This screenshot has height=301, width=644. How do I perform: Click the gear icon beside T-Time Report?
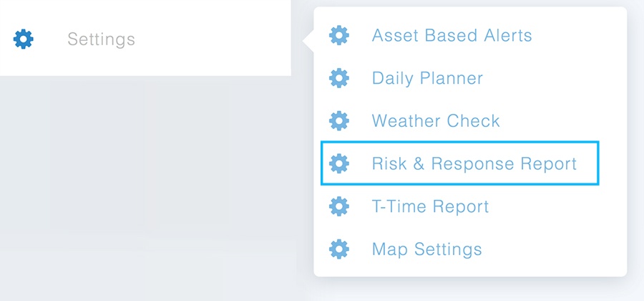point(339,206)
